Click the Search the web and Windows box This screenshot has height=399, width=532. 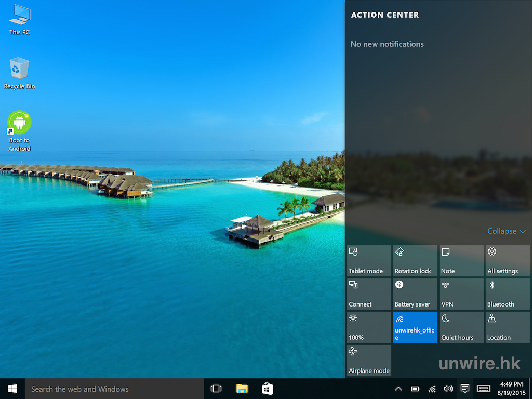(x=114, y=389)
